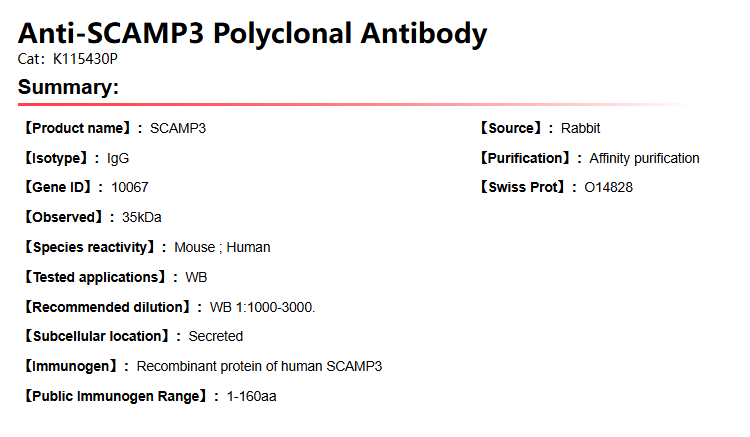Click the Observed value 35kDa

142,217
